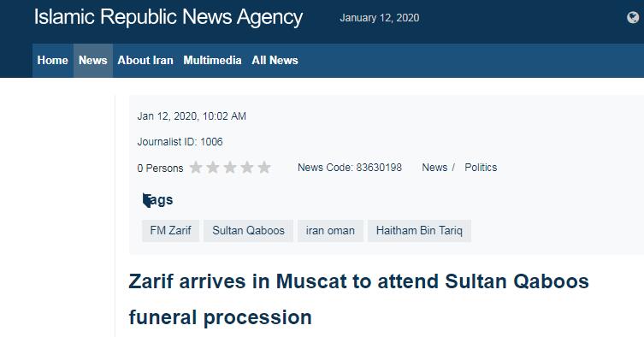The image size is (644, 337).
Task: Click the tag icon beside Tags heading
Action: pos(146,200)
